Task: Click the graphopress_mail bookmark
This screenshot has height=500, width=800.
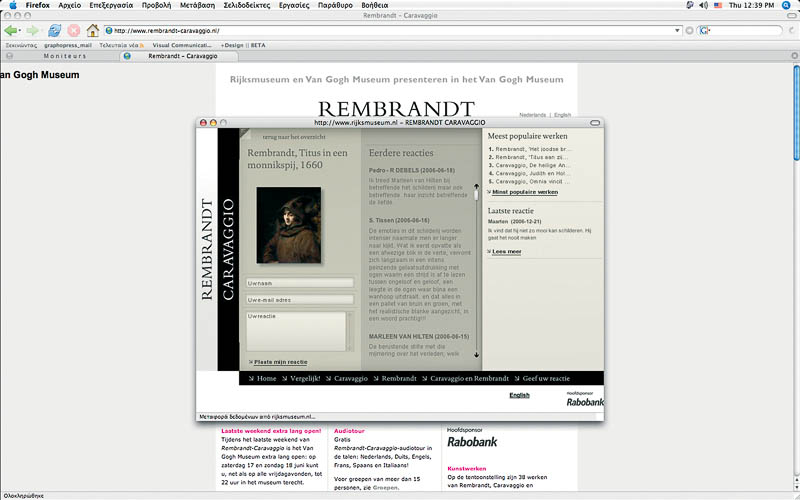Action: (68, 45)
